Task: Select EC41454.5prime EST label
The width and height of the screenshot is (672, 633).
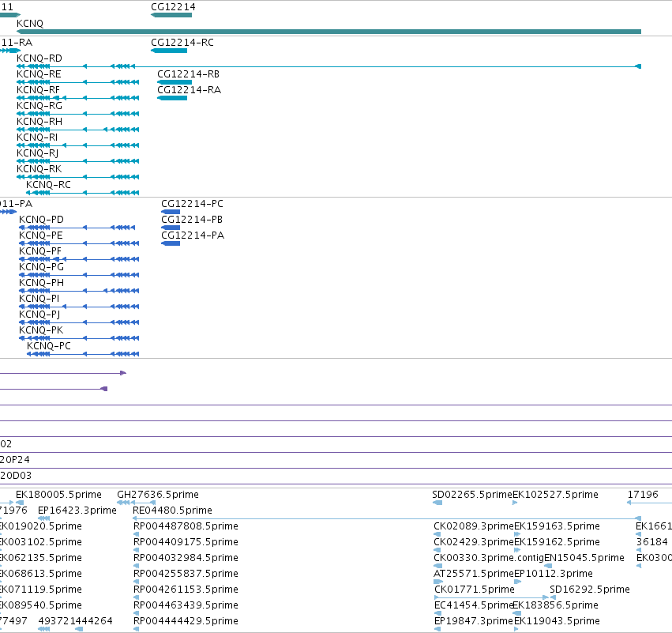Action: [x=474, y=605]
